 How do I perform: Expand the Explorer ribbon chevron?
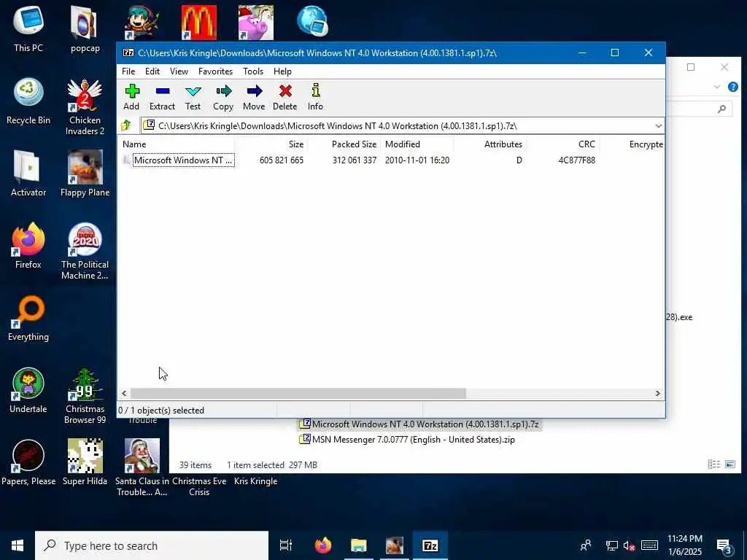717,87
